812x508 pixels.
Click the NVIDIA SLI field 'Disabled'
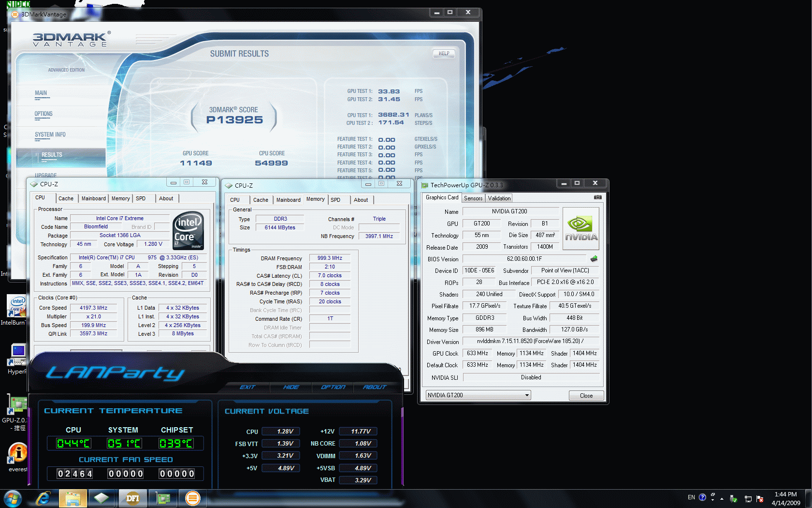531,377
